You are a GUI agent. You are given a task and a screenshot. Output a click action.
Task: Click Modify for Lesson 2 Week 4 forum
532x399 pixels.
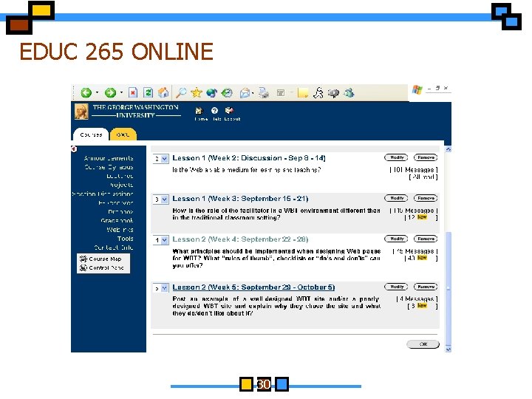pos(396,239)
